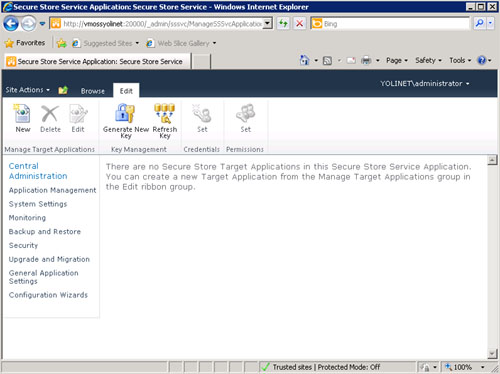Go back with the browser Back button
Image resolution: width=500 pixels, height=374 pixels.
tap(11, 24)
